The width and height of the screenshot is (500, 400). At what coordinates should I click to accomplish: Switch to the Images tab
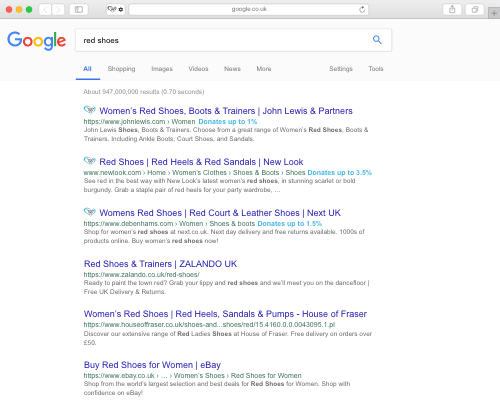coord(162,69)
